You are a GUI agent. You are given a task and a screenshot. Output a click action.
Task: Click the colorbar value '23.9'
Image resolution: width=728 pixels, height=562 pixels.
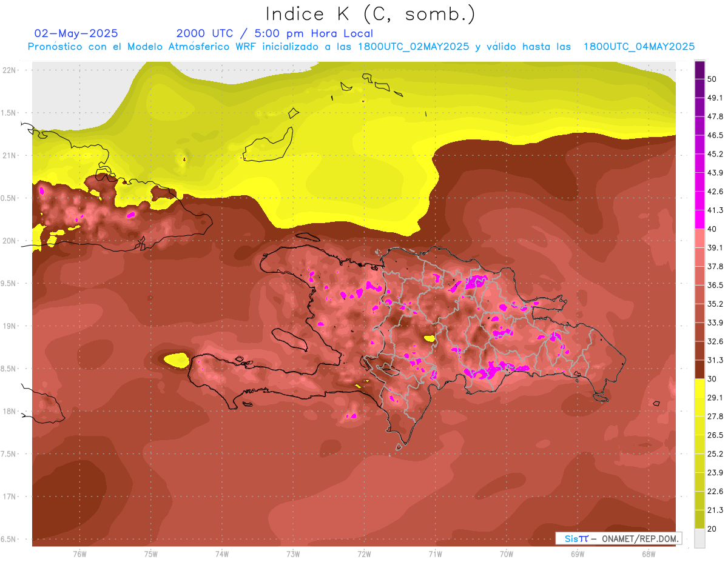point(715,473)
